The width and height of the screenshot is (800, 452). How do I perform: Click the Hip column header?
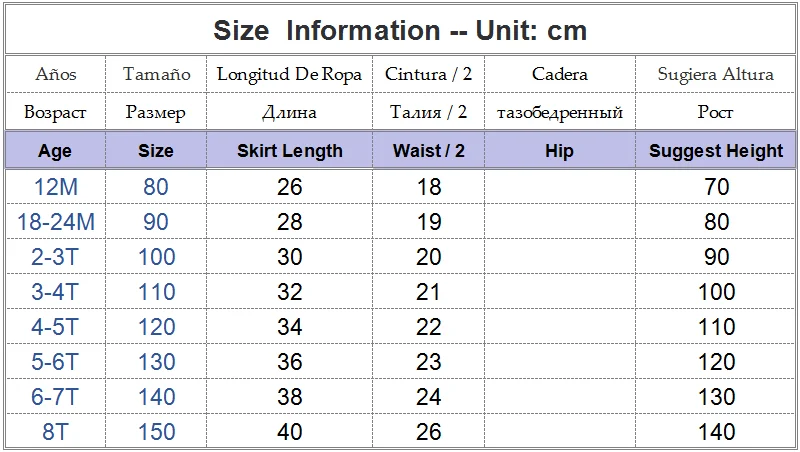pos(559,150)
